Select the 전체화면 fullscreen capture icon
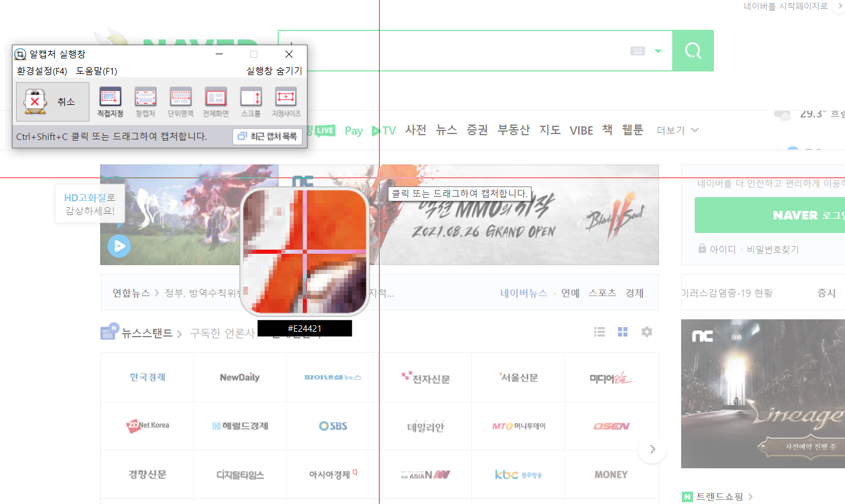This screenshot has width=845, height=504. click(216, 102)
